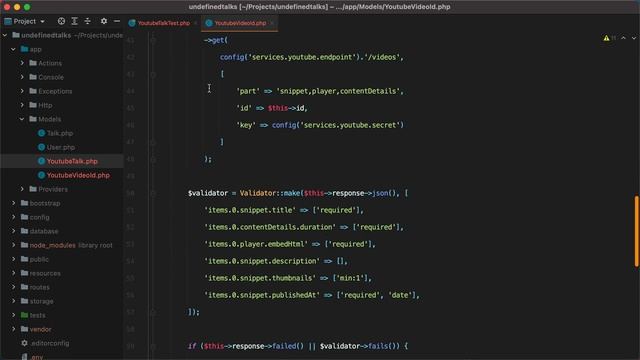Click the app folder icon
Image resolution: width=640 pixels, height=360 pixels.
click(x=24, y=49)
